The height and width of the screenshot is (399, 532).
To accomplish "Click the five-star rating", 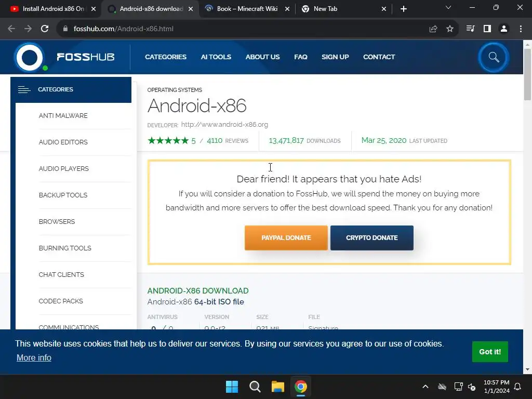I will click(x=168, y=141).
